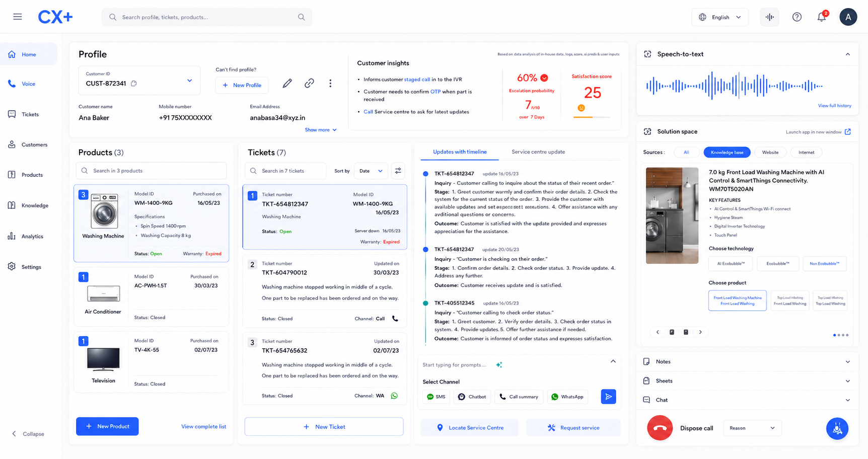Click the Speech-to-text panel icon
868x459 pixels.
648,54
